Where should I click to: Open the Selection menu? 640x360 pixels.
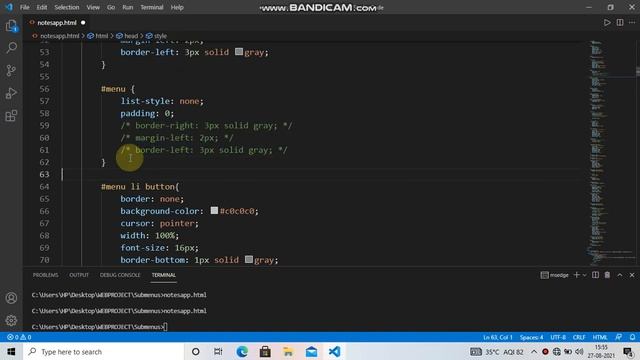tap(67, 7)
